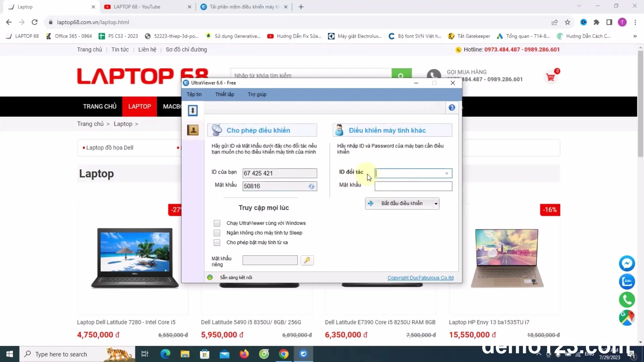Bookmark this page with the star icon
Image resolution: width=644 pixels, height=362 pixels.
pos(568,22)
